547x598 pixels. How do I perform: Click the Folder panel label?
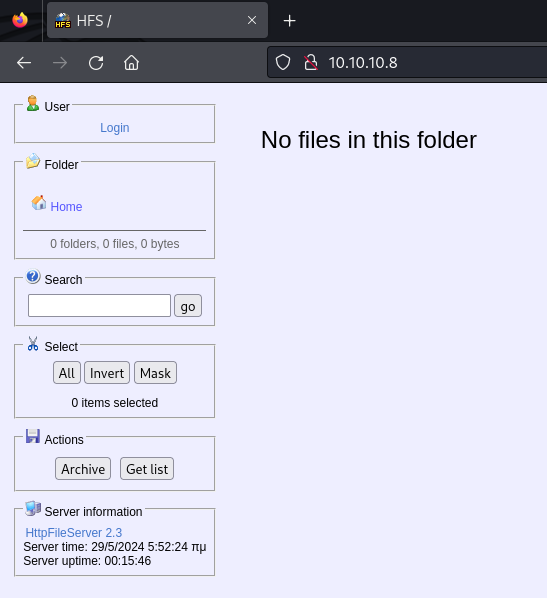pos(61,165)
